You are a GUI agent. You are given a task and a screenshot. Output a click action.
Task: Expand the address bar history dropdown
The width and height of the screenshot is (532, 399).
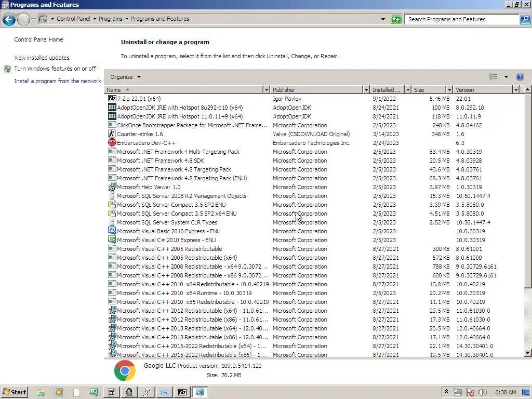pyautogui.click(x=383, y=19)
